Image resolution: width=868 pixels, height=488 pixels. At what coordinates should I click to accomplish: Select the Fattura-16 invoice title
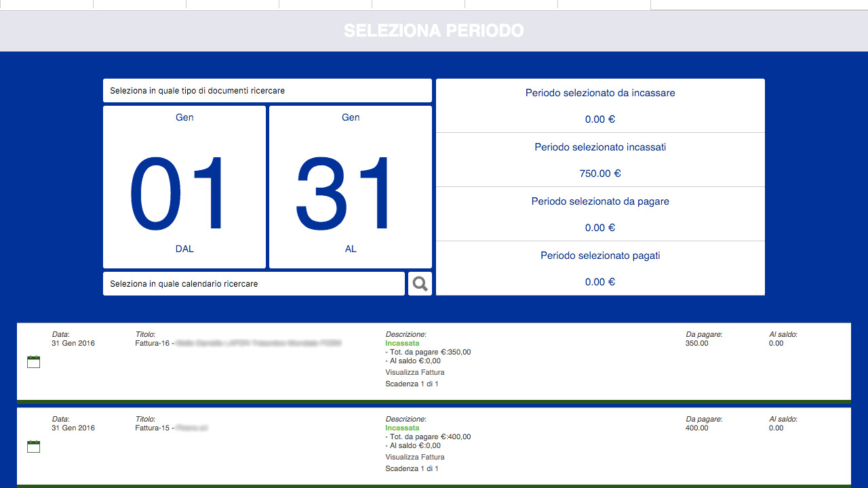point(153,344)
